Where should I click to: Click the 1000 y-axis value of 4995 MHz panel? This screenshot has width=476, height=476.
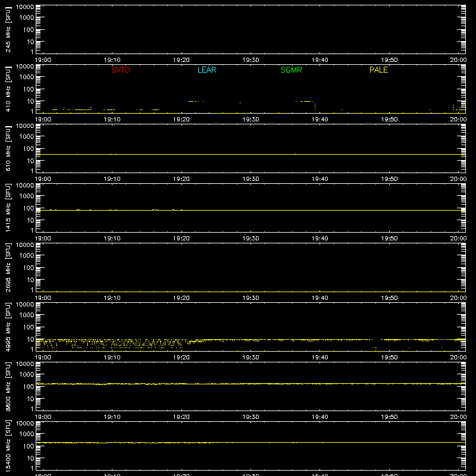(27, 315)
